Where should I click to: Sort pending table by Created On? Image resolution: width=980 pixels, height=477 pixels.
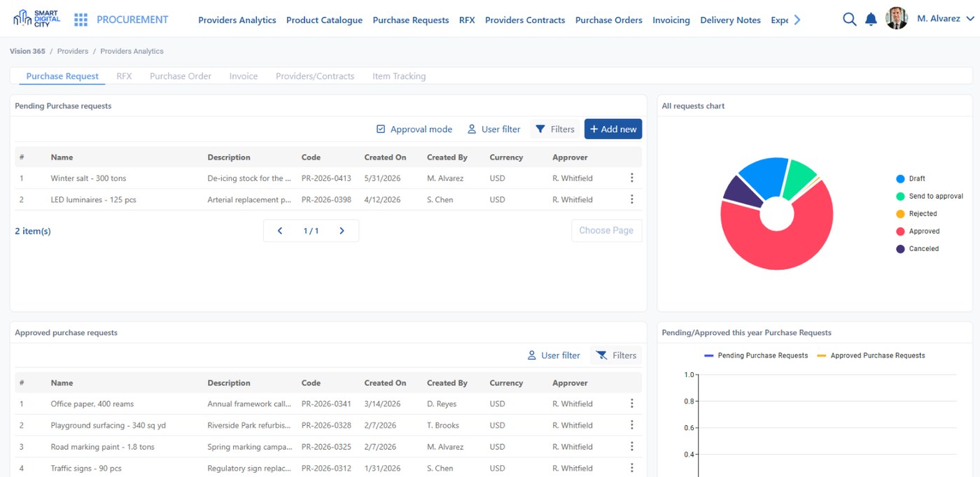(385, 157)
